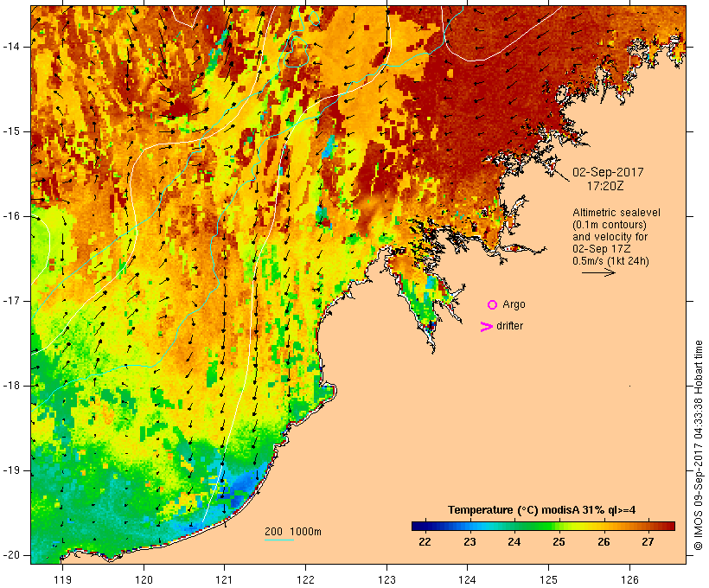
Task: Click the '02-Sep-2017' date text
Action: [608, 172]
